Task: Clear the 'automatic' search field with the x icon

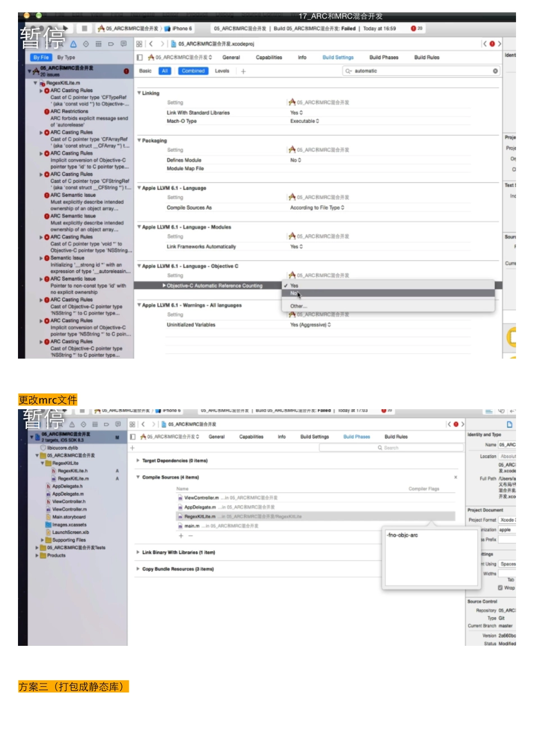Action: (495, 71)
